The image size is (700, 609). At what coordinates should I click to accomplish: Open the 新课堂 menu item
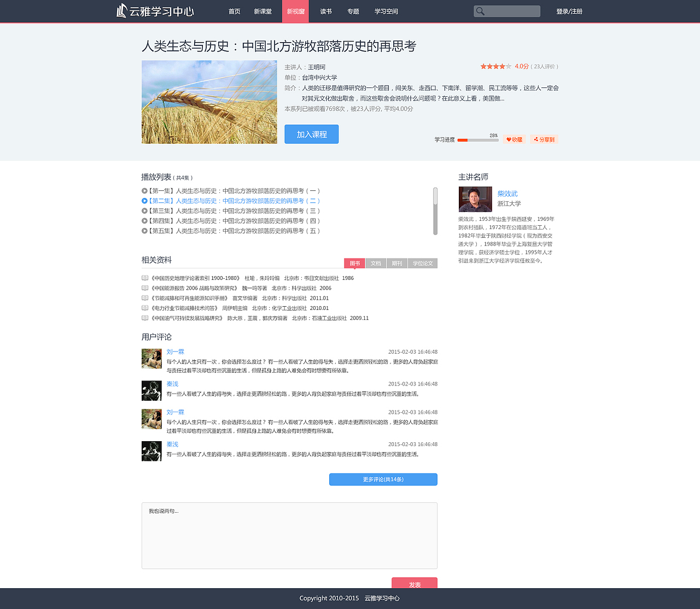coord(264,11)
